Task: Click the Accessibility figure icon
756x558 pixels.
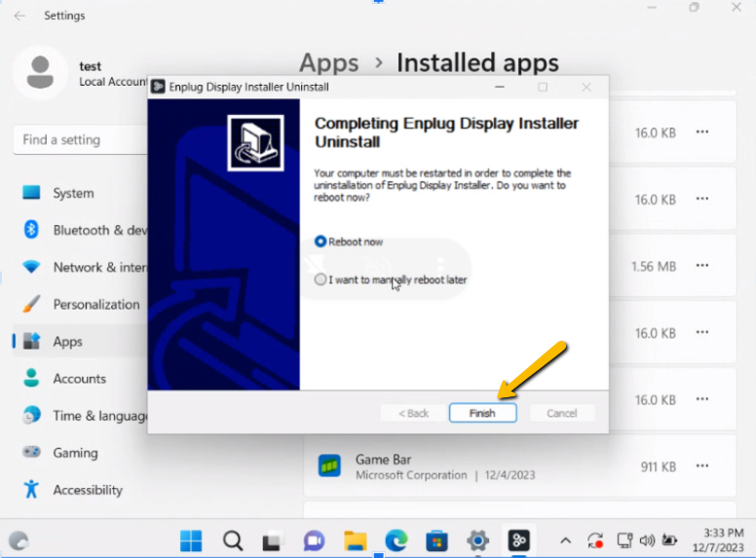Action: pos(31,489)
